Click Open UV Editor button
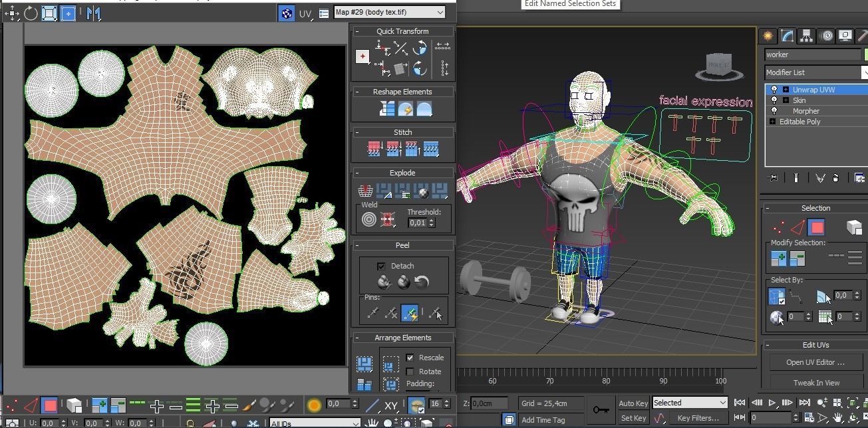The image size is (868, 428). click(815, 362)
